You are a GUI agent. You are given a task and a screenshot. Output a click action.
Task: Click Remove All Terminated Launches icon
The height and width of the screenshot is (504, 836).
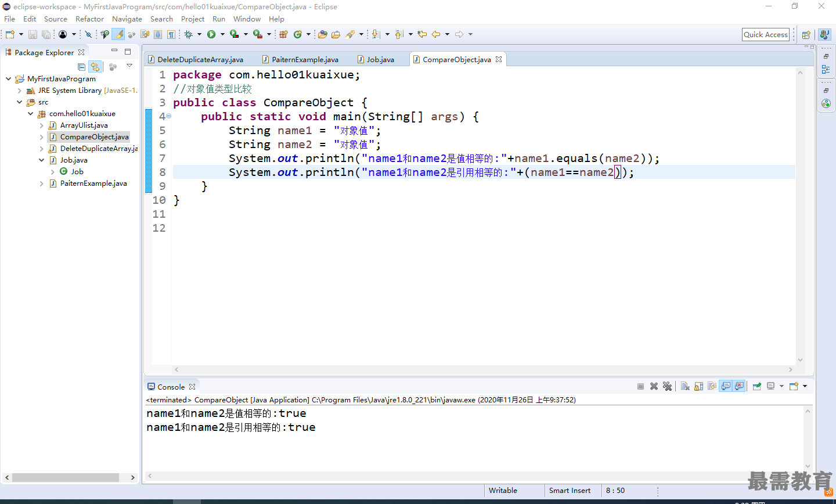[x=667, y=386]
